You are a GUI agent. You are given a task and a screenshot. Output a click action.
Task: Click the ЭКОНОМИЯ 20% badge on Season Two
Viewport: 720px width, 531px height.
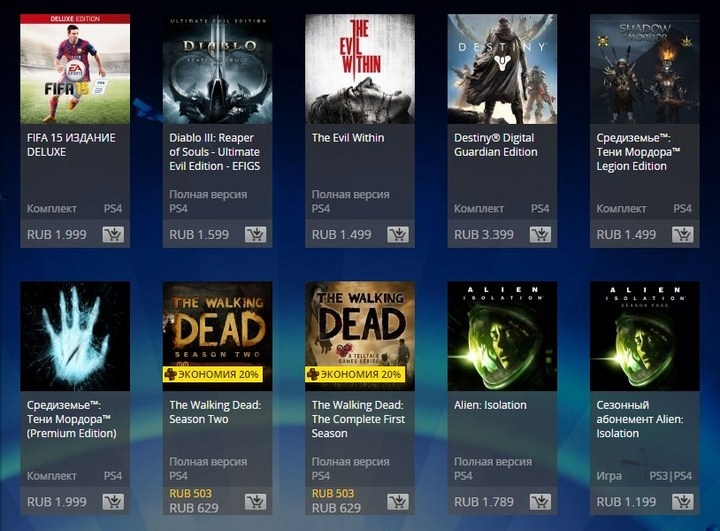coord(213,374)
